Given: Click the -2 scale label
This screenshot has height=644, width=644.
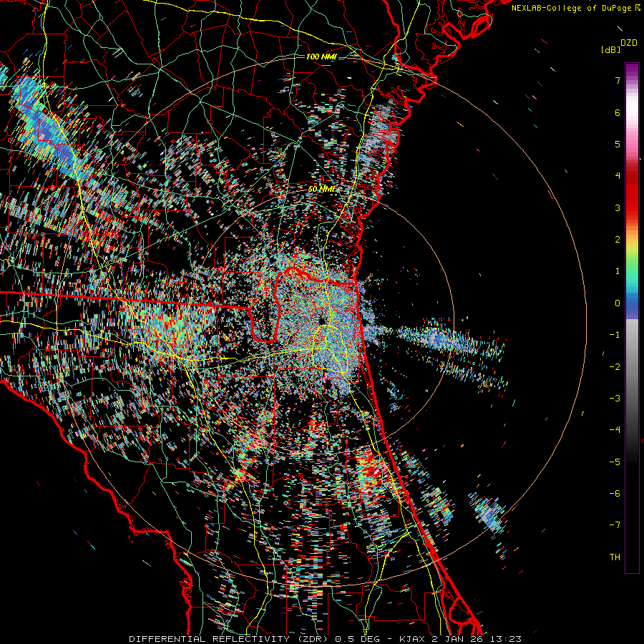Looking at the screenshot, I should [615, 367].
